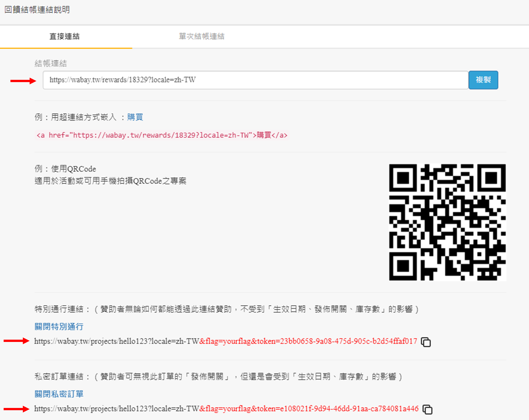Screen dimensions: 529x420
Task: Copy the 特別通行連結 URL via copy icon
Action: (426, 342)
